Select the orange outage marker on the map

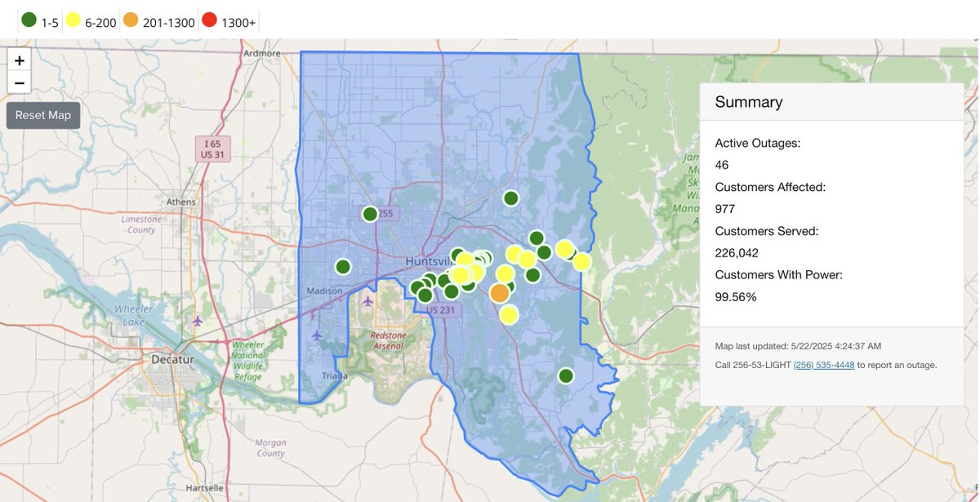point(499,293)
